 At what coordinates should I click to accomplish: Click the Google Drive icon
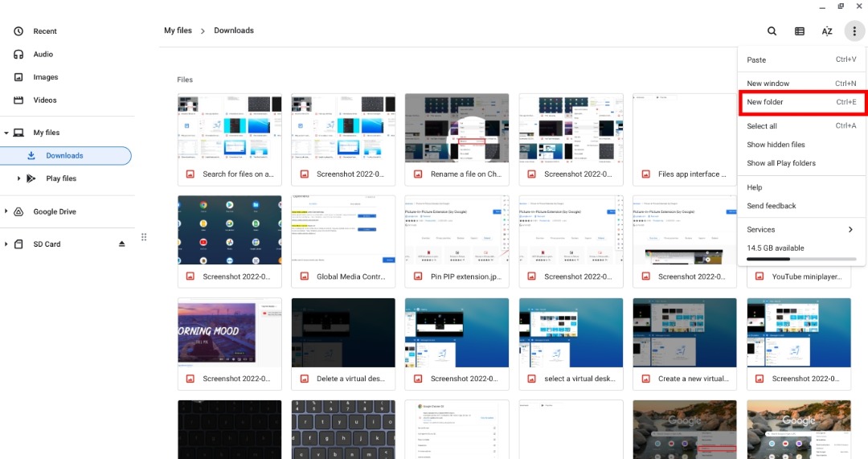tap(18, 211)
